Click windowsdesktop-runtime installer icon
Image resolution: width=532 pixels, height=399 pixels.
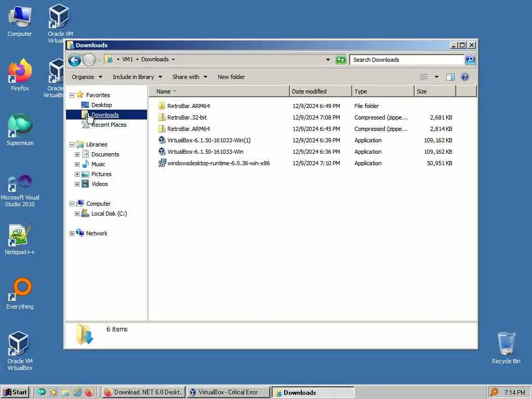(162, 163)
